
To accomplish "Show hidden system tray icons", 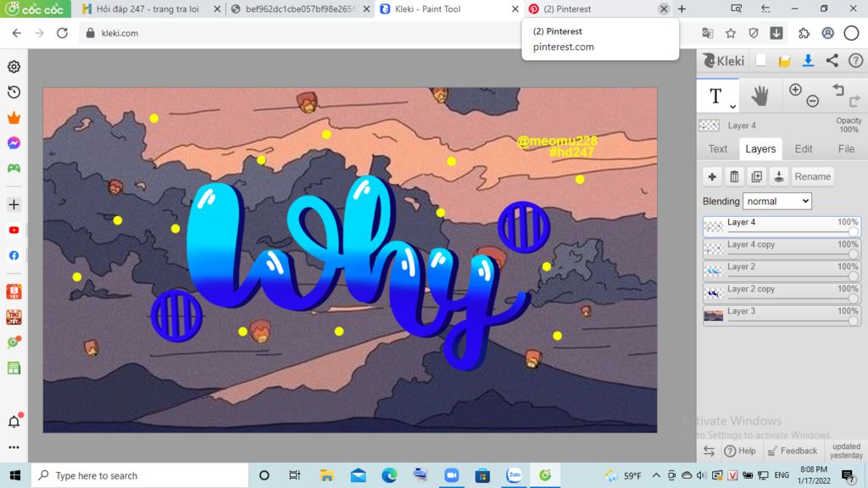I will (656, 475).
